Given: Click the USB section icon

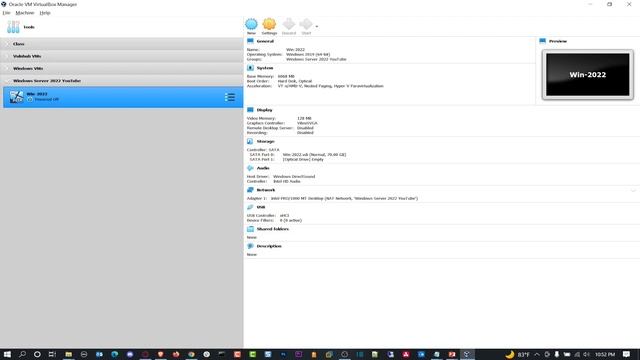Looking at the screenshot, I should click(250, 207).
